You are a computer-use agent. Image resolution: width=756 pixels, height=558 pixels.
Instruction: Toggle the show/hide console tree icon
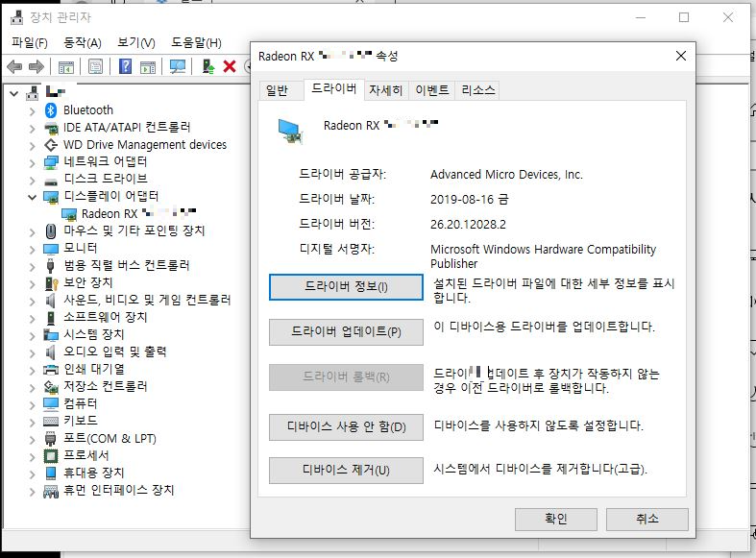tap(66, 66)
